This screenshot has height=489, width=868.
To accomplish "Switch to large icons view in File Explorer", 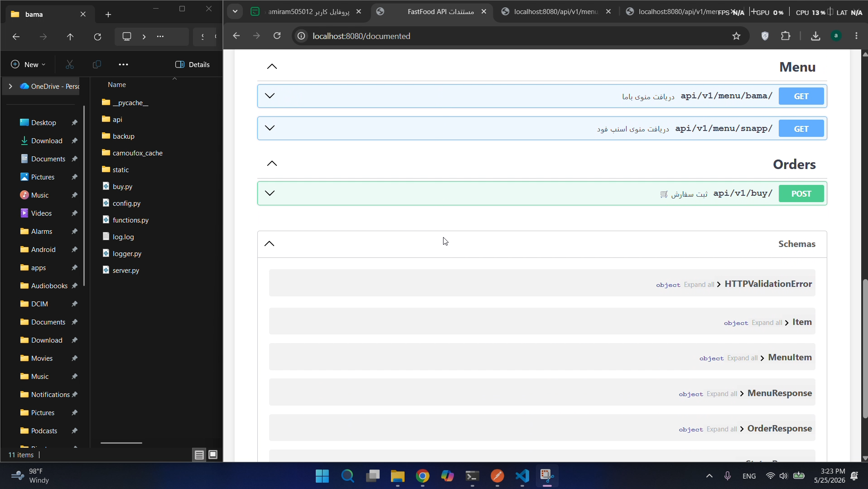I will 213,455.
